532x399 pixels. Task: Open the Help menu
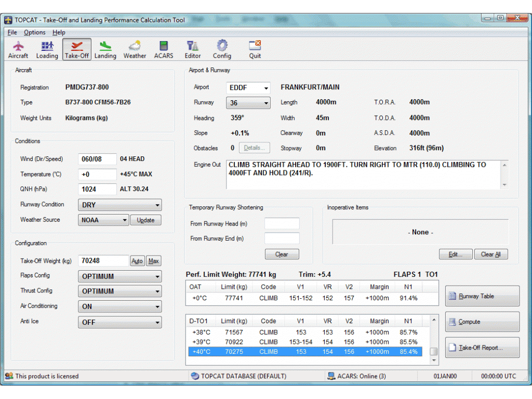tap(59, 32)
